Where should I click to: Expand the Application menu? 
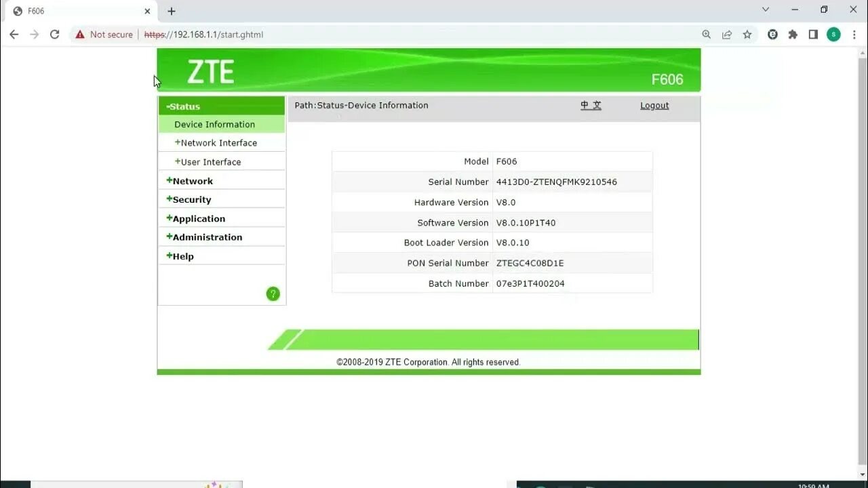point(195,218)
